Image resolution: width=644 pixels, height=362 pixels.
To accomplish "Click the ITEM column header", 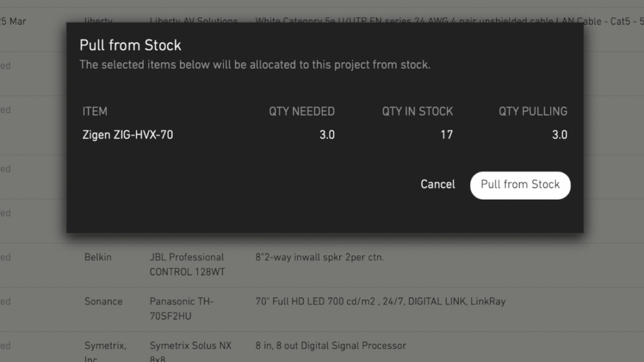I will click(x=95, y=111).
